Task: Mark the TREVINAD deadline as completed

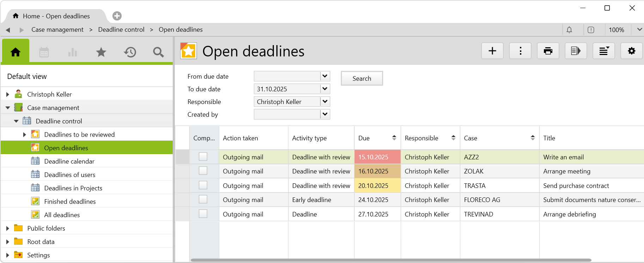Action: pos(203,214)
